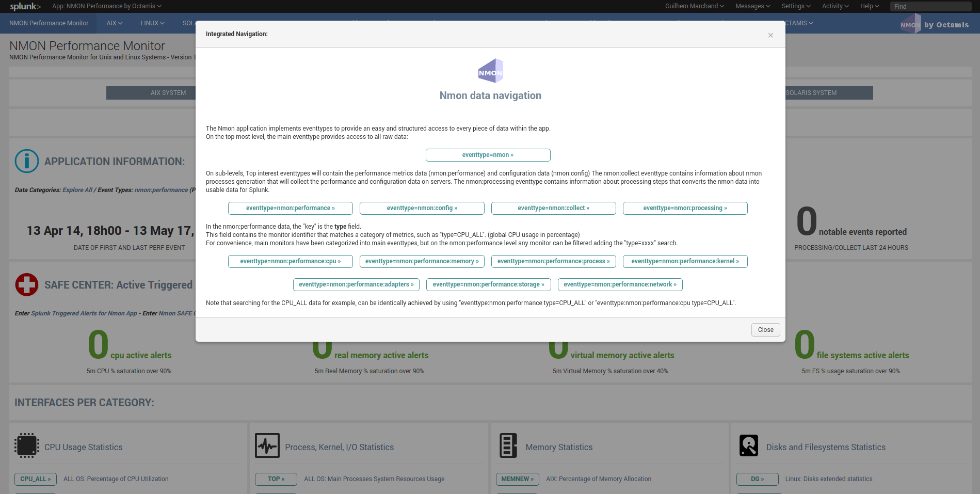
Task: Click the Disks and Filesystems disk icon
Action: (x=748, y=445)
